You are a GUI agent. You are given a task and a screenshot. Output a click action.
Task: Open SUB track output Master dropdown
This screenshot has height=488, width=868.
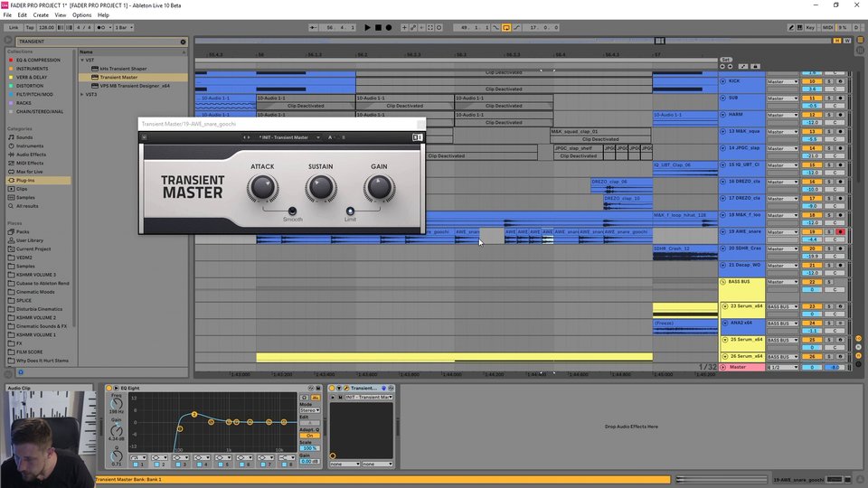click(x=782, y=99)
